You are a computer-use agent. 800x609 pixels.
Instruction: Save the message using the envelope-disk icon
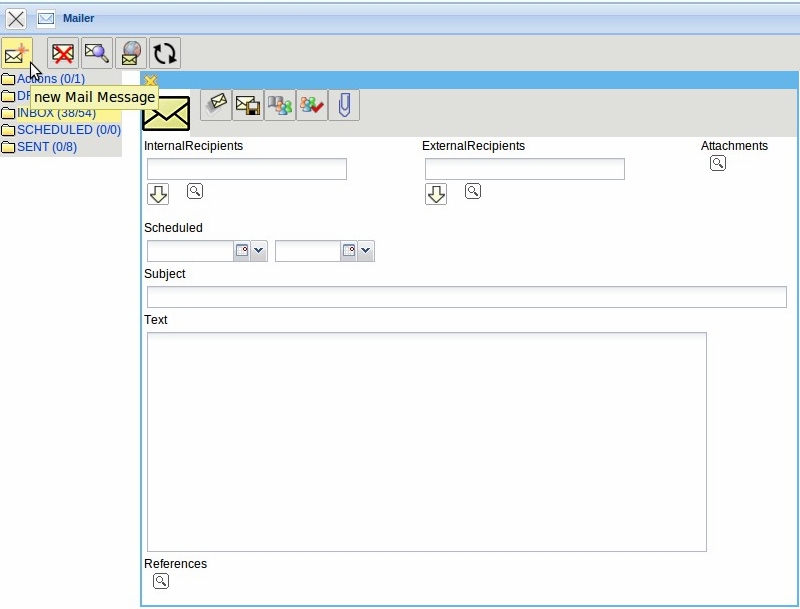248,105
